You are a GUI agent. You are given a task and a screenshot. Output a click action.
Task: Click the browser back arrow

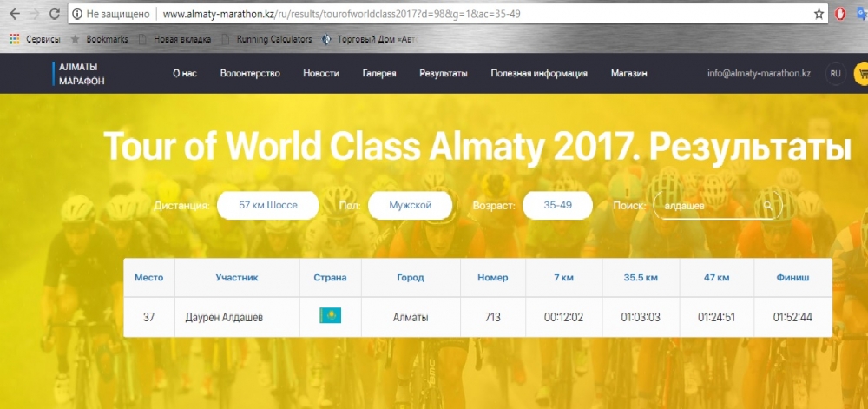coord(12,15)
